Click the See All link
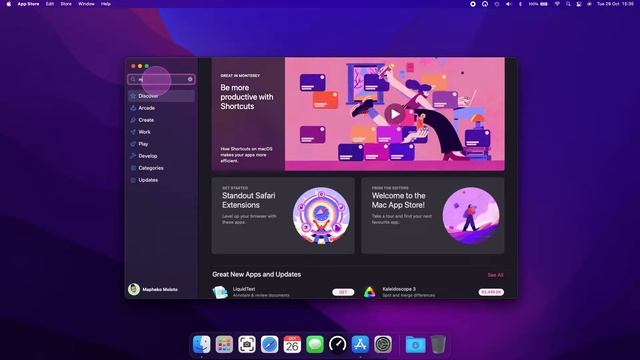The height and width of the screenshot is (360, 640). (x=496, y=275)
